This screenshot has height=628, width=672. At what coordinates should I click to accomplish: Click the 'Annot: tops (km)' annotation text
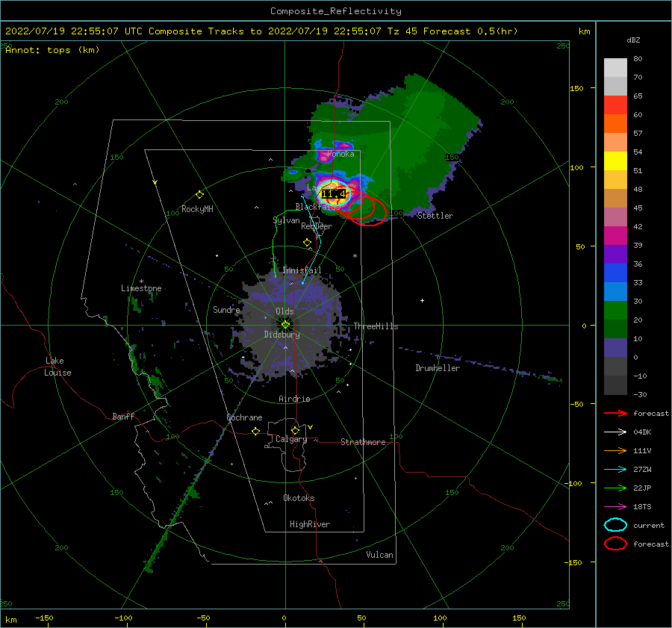[52, 50]
